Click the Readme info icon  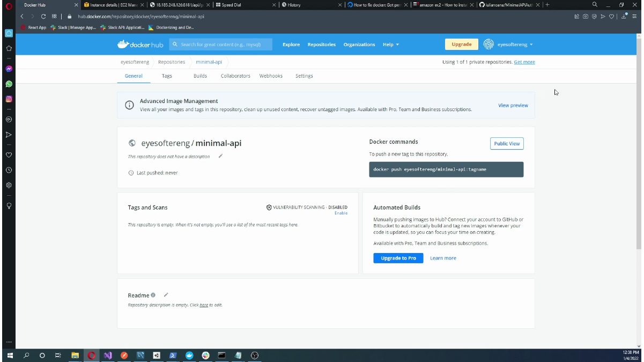tap(153, 295)
